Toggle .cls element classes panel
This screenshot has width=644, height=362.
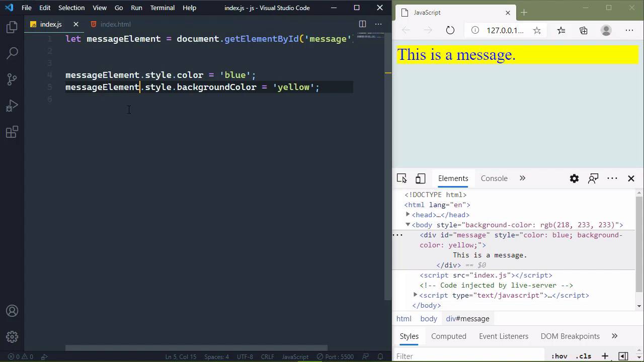click(584, 356)
